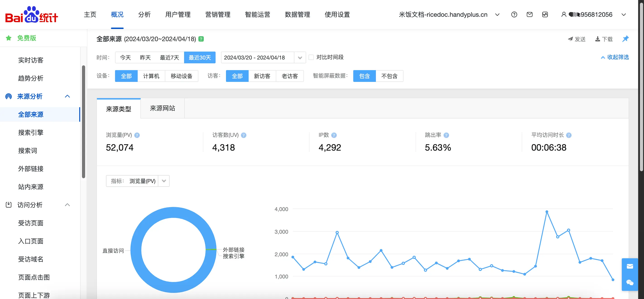
Task: Click the Baidu Tongji logo
Action: (31, 14)
